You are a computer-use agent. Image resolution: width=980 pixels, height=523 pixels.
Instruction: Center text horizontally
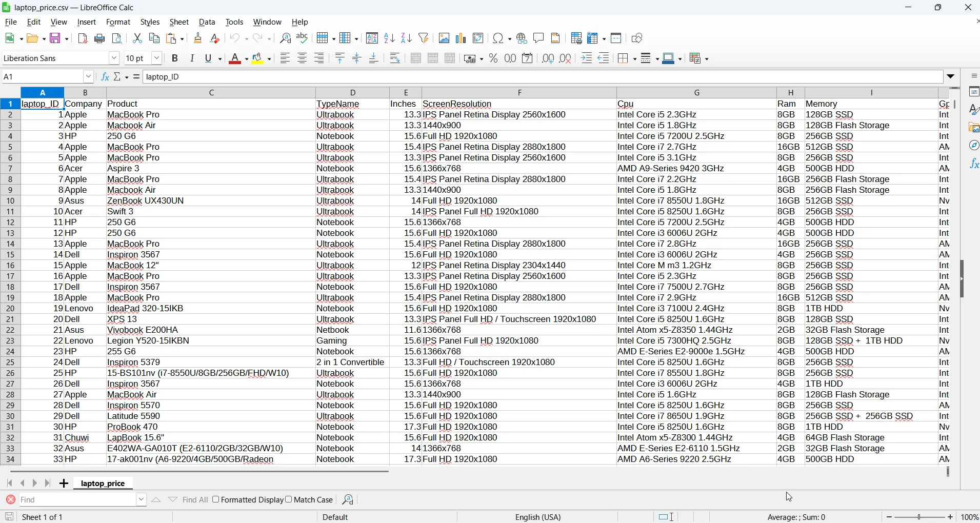pyautogui.click(x=303, y=58)
